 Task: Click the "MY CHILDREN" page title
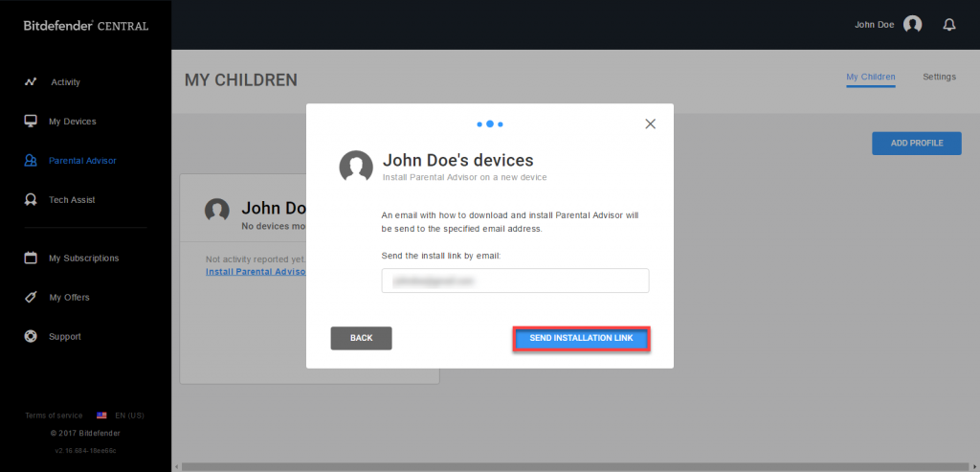pyautogui.click(x=240, y=80)
